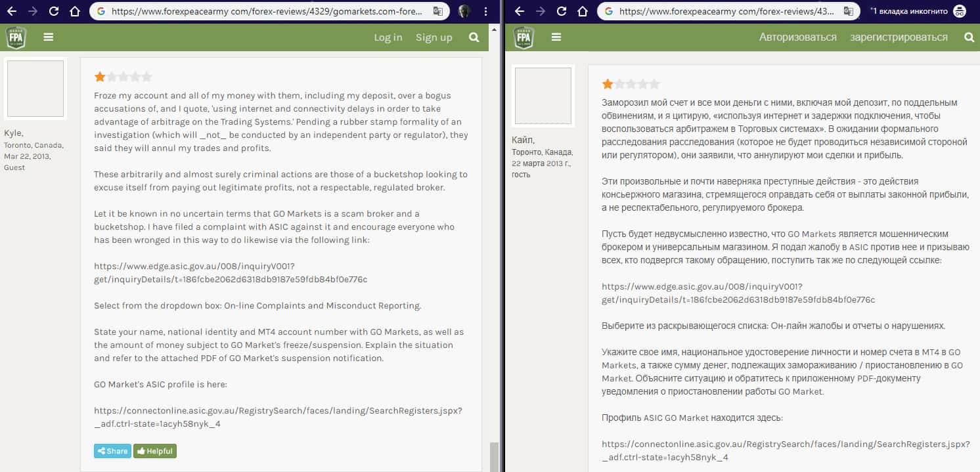Click the search magnifier on the English page
Screen dimensions: 980x472
pos(474,37)
